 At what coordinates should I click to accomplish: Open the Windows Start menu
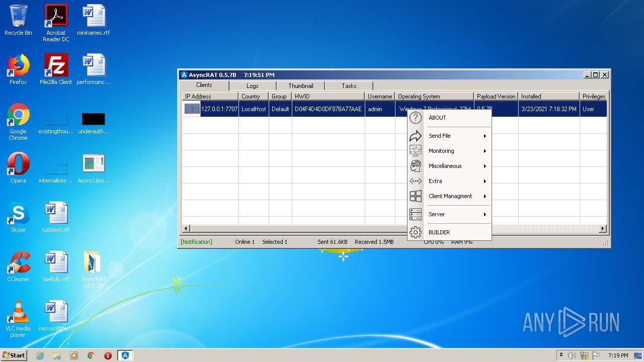click(14, 355)
